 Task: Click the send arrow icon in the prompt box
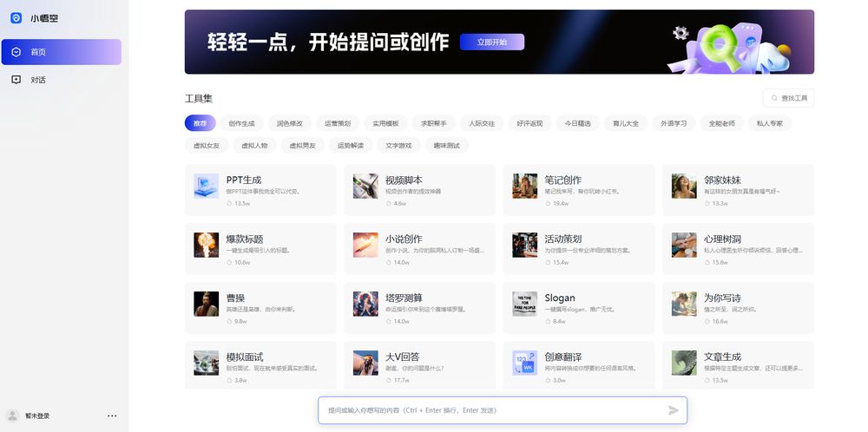pyautogui.click(x=674, y=410)
